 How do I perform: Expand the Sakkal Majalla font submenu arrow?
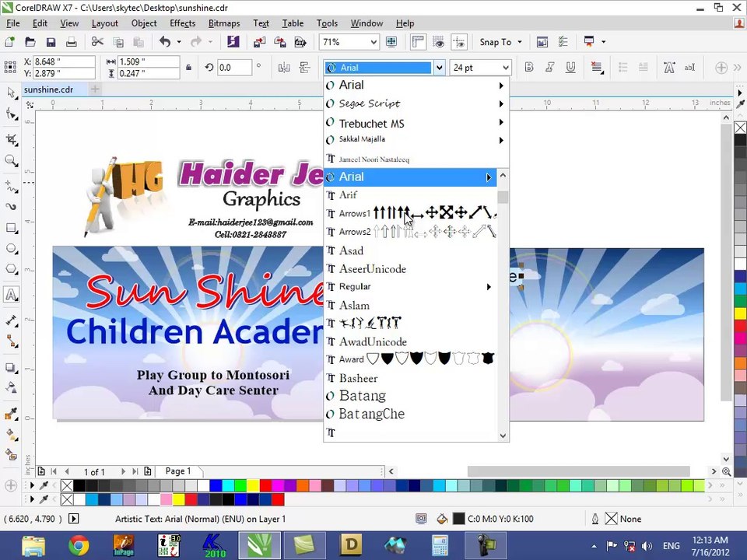tap(501, 140)
